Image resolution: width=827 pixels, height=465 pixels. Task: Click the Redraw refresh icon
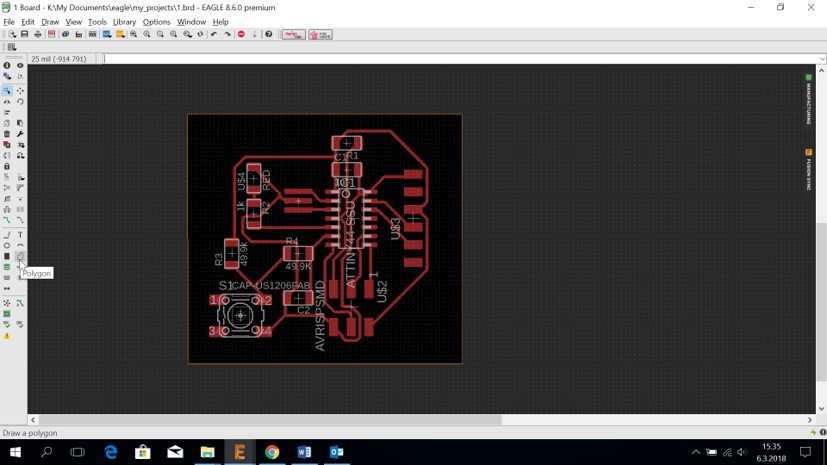tap(200, 34)
